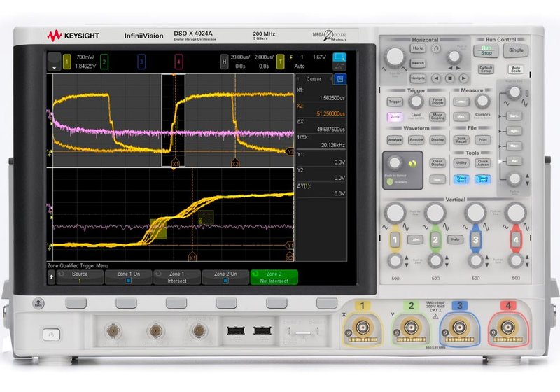
Task: Select the blue zoom-box draw icon
Action: click(339, 57)
